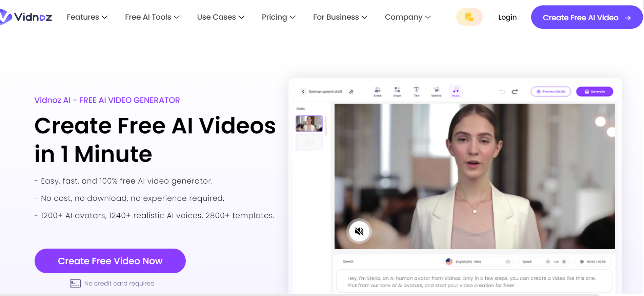
Task: Increase speech speed with plus button
Action: 564,261
